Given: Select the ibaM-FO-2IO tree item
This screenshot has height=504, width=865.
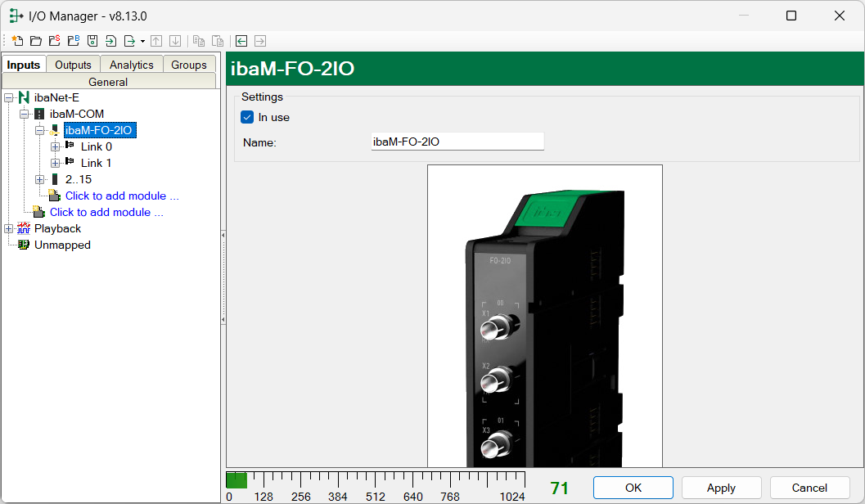Looking at the screenshot, I should point(99,130).
